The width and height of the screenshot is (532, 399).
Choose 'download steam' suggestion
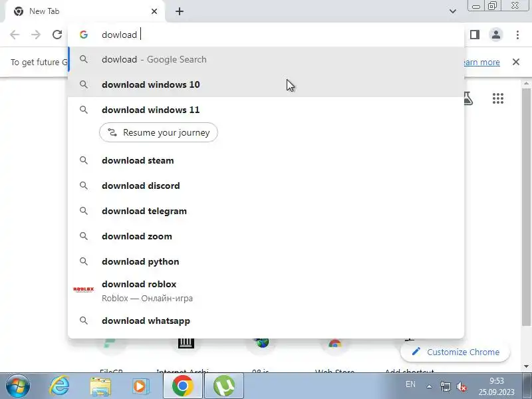(x=266, y=160)
